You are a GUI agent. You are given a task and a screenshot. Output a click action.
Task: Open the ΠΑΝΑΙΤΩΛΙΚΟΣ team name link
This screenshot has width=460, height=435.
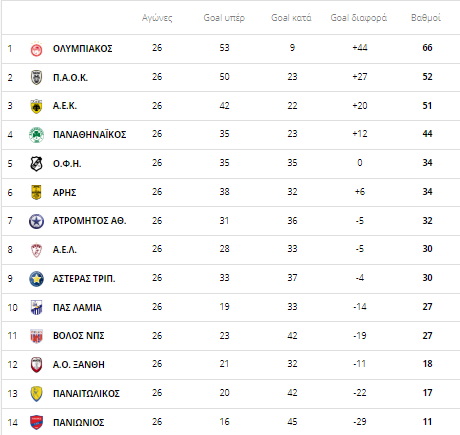coord(86,393)
